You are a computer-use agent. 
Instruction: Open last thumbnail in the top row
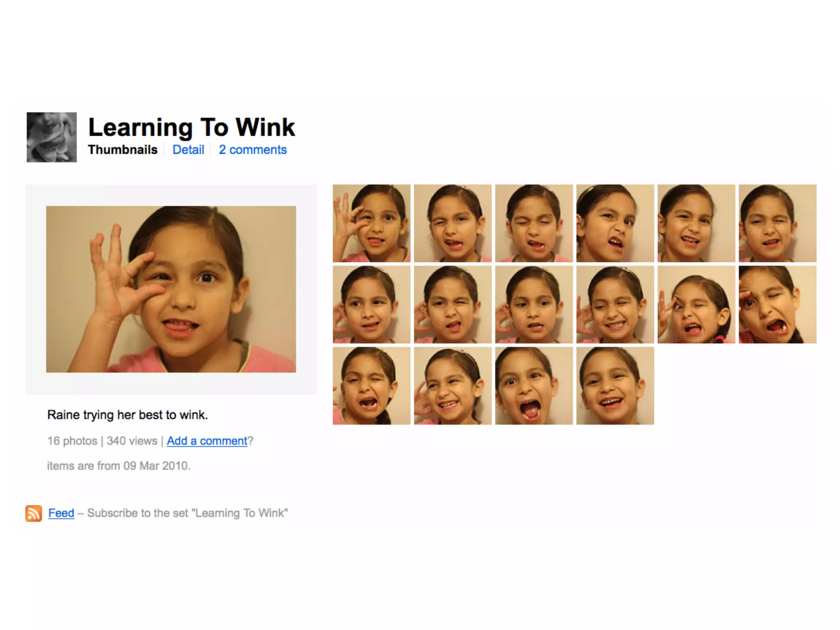coord(778,223)
